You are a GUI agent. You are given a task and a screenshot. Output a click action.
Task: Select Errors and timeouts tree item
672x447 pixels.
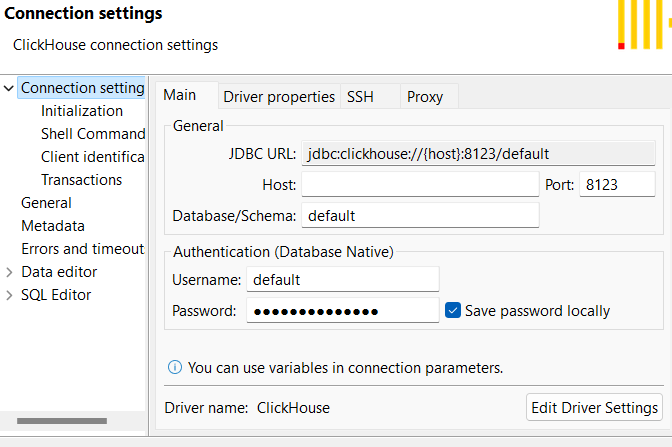click(x=83, y=249)
